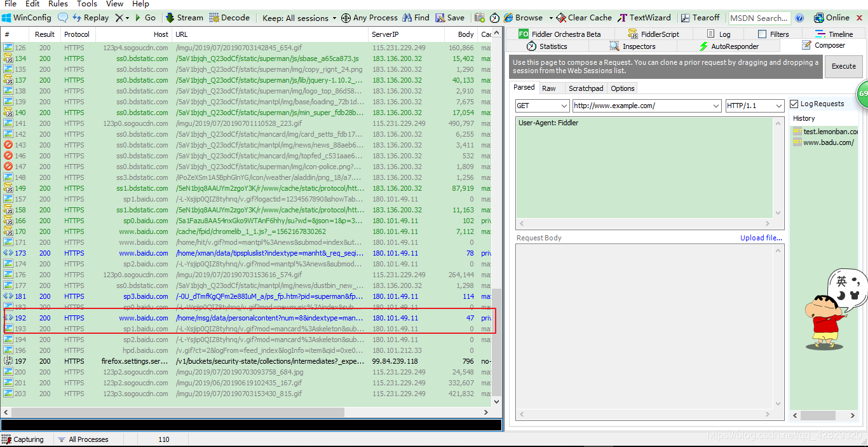Toggle Stream mode in the toolbar
Viewport: 868px width, 447px height.
[x=185, y=18]
